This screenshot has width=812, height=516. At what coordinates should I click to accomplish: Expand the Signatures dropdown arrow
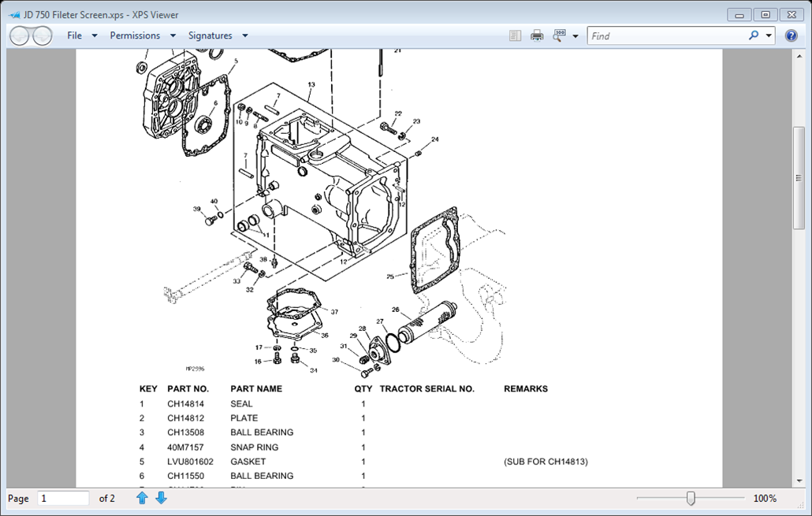pyautogui.click(x=245, y=35)
